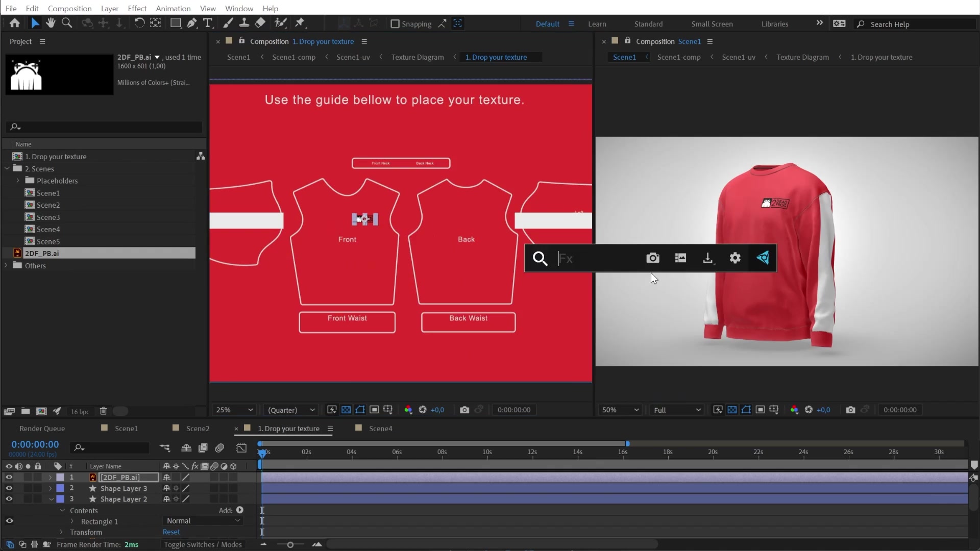Toggle lock on left composition panel
The width and height of the screenshot is (980, 551).
(242, 41)
